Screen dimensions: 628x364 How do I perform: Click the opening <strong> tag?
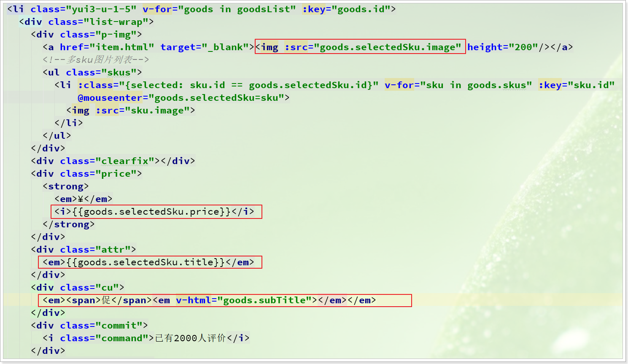[x=66, y=186]
